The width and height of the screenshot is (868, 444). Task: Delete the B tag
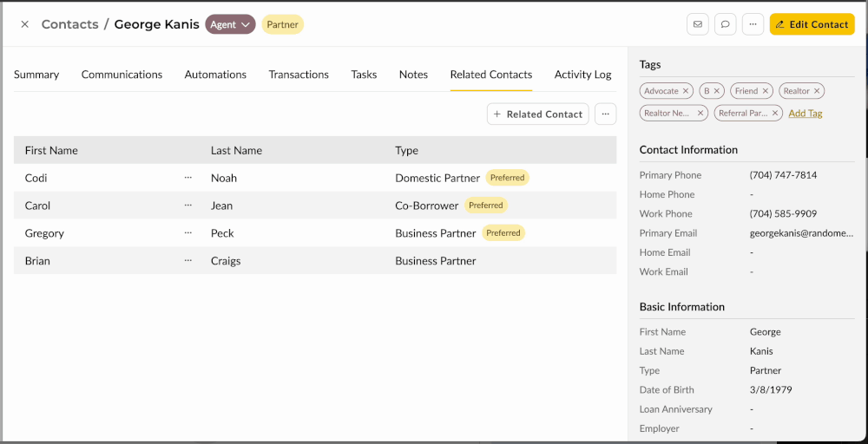click(717, 91)
